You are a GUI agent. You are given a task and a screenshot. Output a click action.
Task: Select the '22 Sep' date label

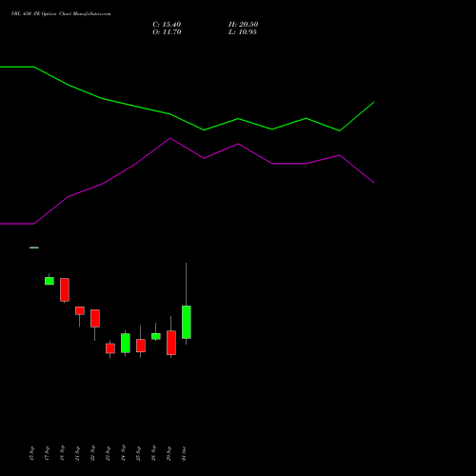92,453
